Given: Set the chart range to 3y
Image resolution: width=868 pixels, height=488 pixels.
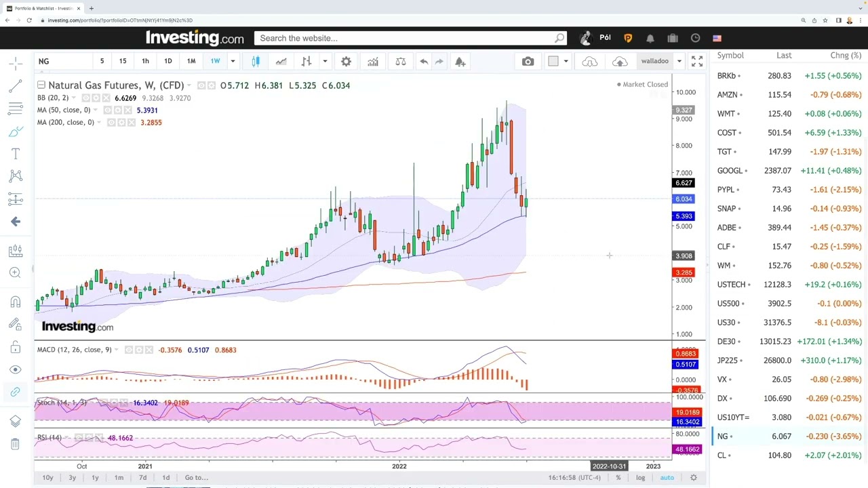Looking at the screenshot, I should [x=72, y=478].
